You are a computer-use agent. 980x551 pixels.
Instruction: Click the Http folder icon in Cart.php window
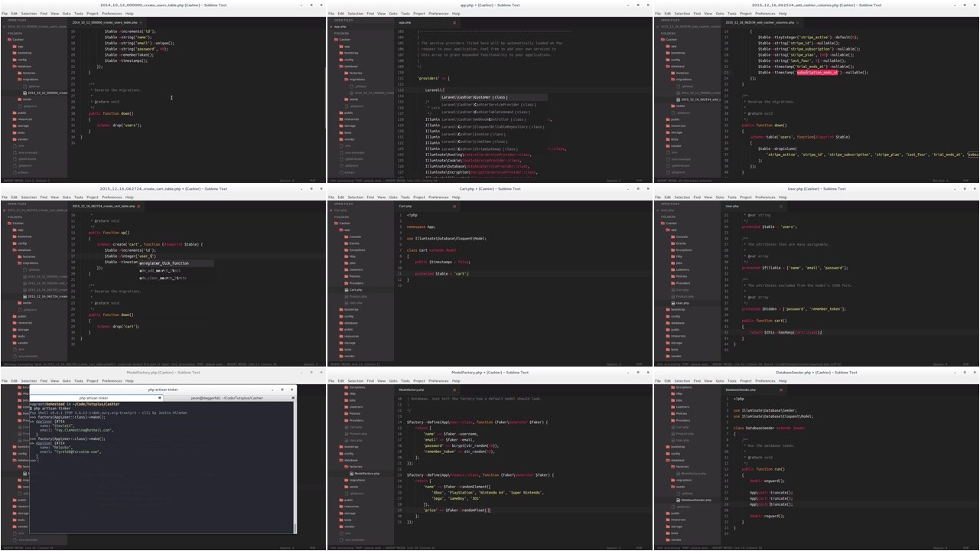347,256
